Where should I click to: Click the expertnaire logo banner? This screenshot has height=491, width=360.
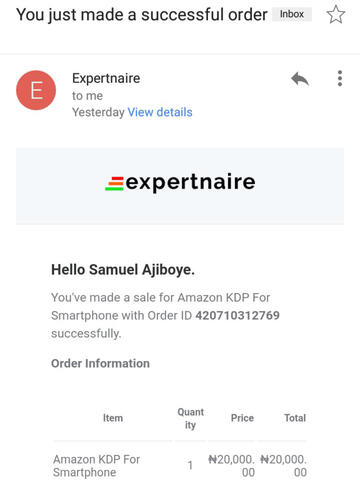[x=180, y=183]
